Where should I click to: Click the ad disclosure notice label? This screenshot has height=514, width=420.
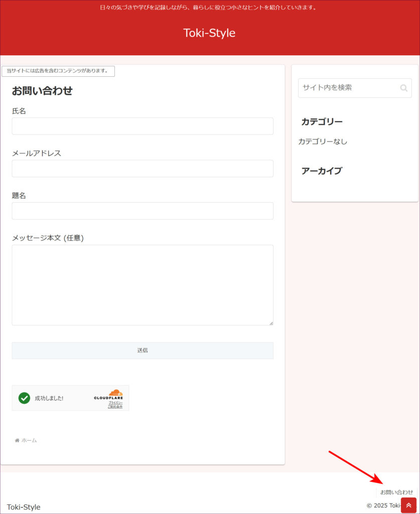click(x=58, y=71)
